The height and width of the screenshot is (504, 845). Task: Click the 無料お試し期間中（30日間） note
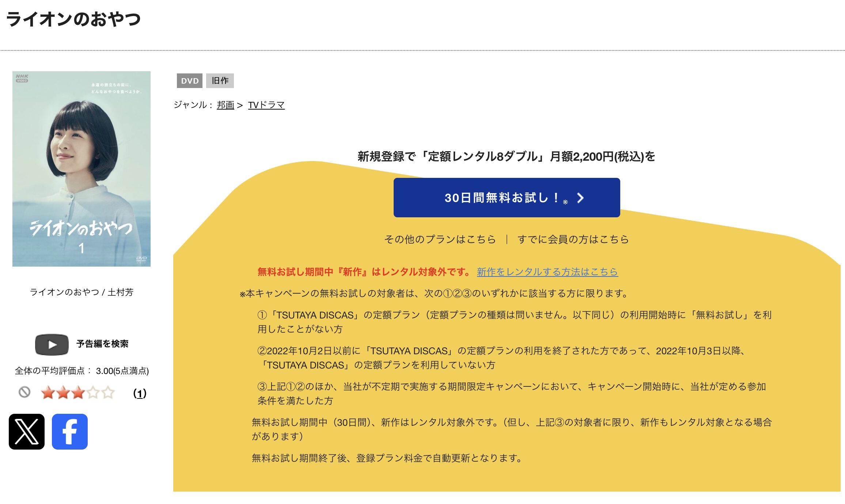(512, 429)
